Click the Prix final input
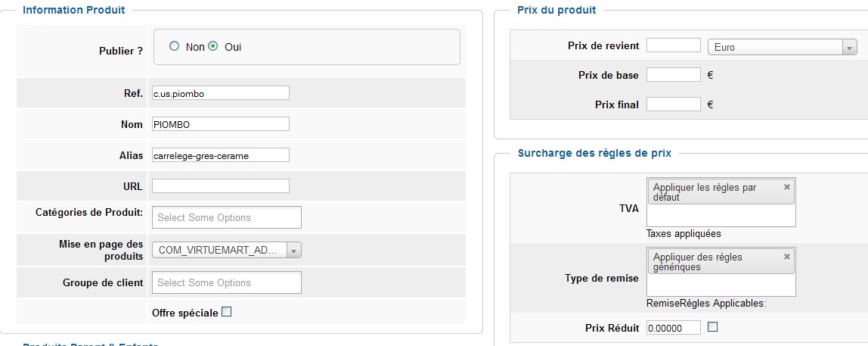The image size is (868, 346). coord(674,104)
